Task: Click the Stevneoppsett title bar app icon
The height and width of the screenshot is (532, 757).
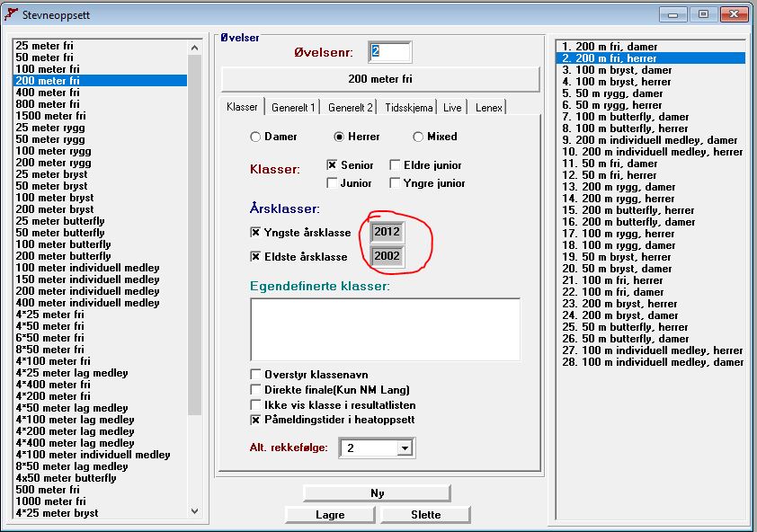Action: (12, 15)
